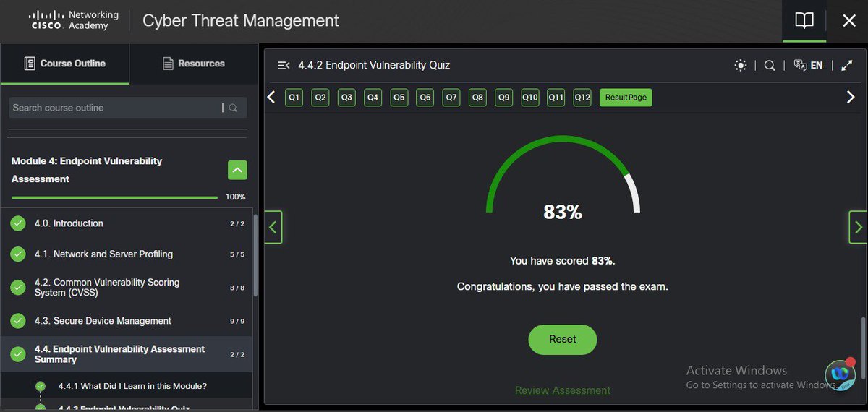
Task: Jump to question Q8
Action: (x=477, y=98)
